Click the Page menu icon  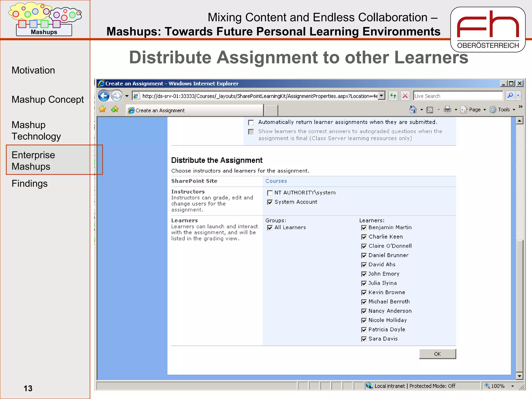(x=464, y=110)
